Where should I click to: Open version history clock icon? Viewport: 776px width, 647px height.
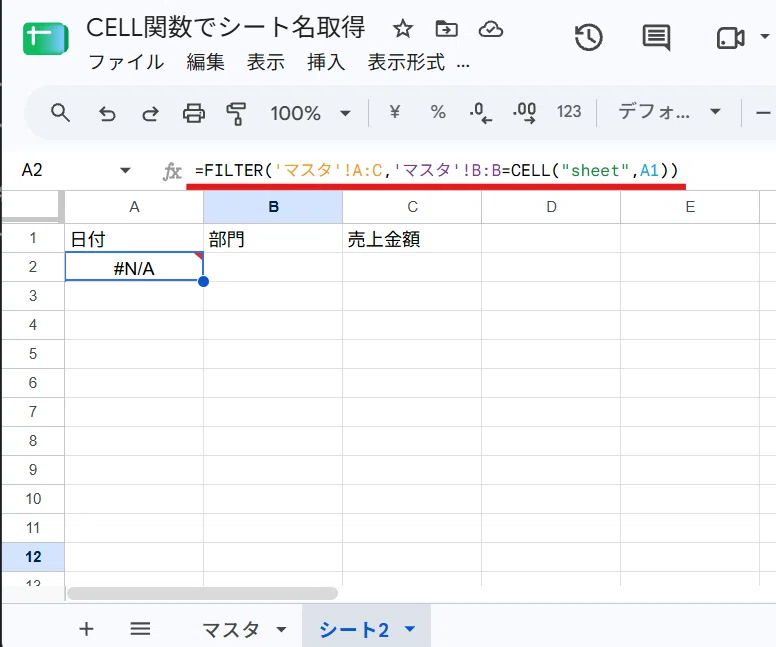[x=588, y=37]
